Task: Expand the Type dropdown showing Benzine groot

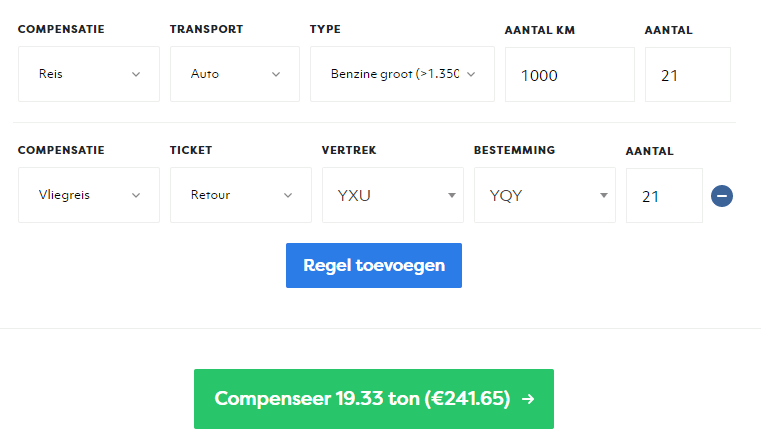Action: click(402, 74)
